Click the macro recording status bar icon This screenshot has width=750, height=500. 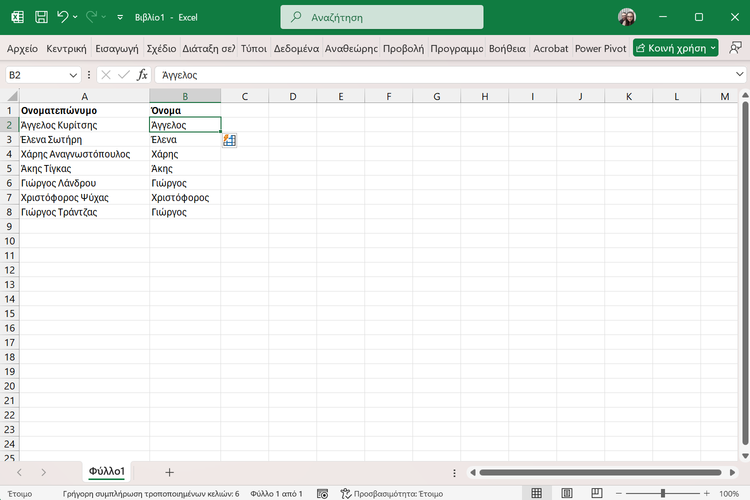click(x=322, y=493)
